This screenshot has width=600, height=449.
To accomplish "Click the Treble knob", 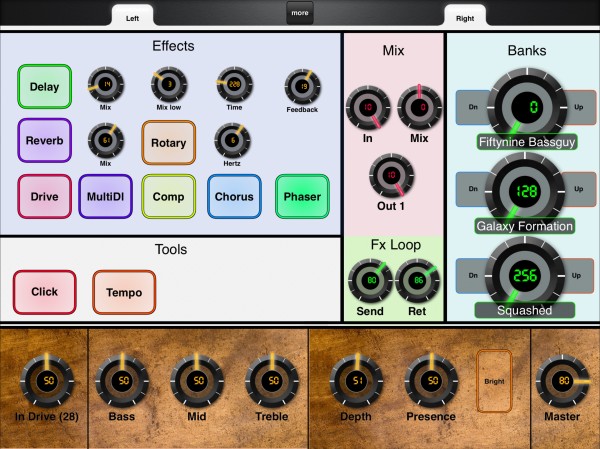I will tap(272, 381).
